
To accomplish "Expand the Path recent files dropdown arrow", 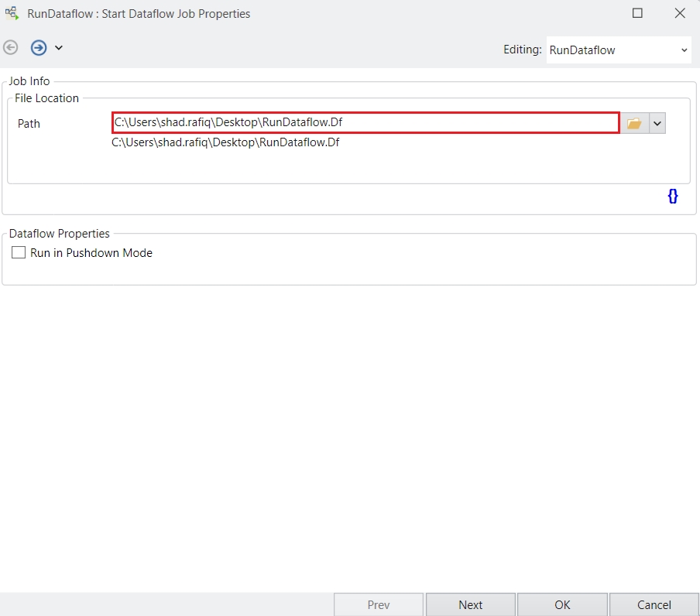I will coord(657,124).
